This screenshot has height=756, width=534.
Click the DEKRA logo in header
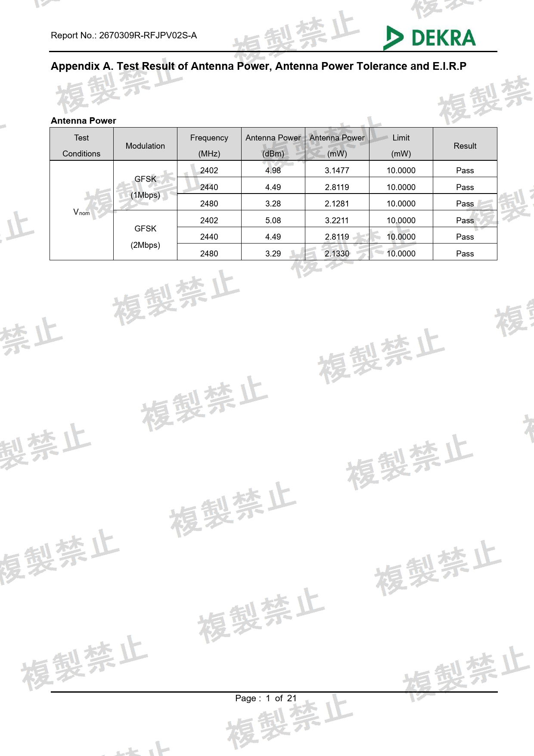[430, 37]
